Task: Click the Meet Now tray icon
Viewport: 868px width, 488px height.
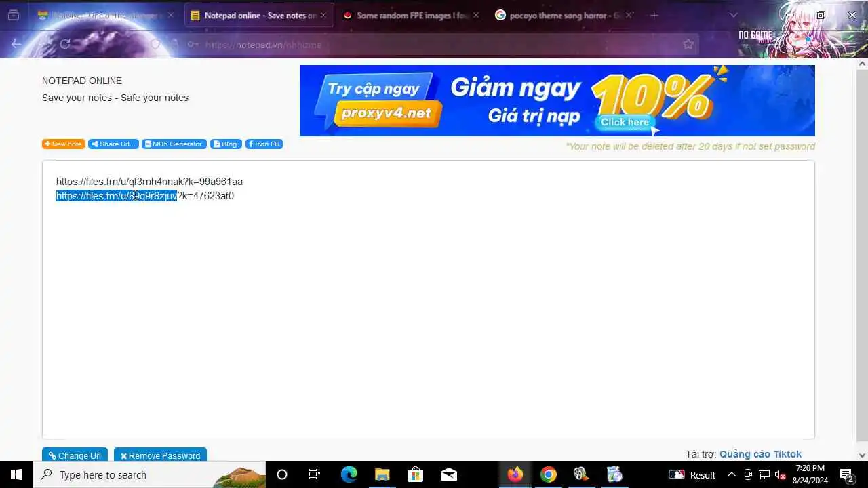Action: click(x=748, y=474)
